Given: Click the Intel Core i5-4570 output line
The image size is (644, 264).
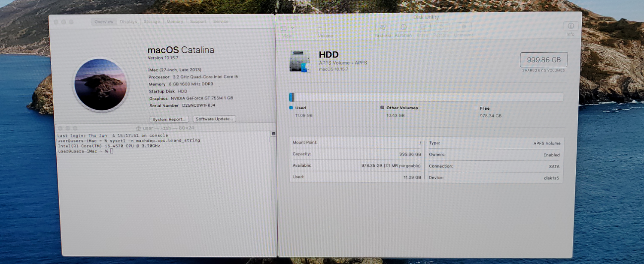Looking at the screenshot, I should pyautogui.click(x=109, y=146).
